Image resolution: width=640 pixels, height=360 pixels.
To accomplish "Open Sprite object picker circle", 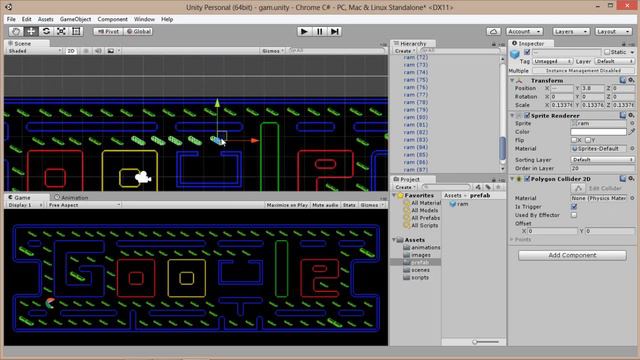I will 632,123.
